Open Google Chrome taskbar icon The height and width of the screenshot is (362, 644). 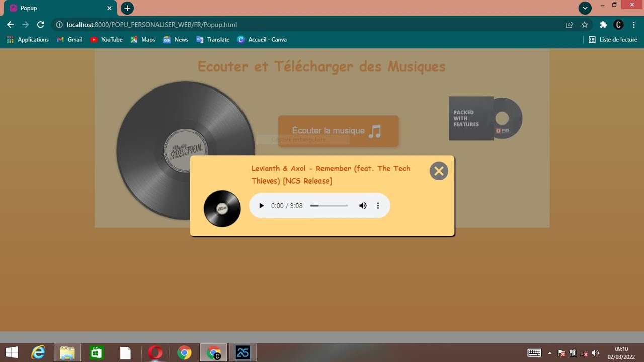tap(184, 353)
